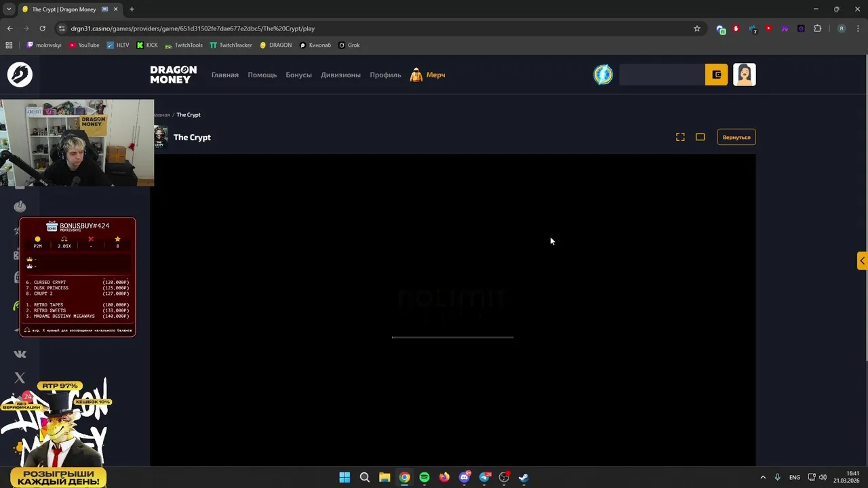Open the TwitchTracker bookmark
The width and height of the screenshot is (868, 488).
[x=231, y=45]
